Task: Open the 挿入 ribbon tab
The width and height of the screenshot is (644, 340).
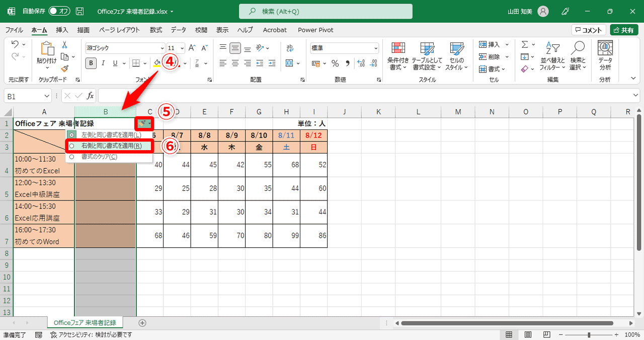Action: [x=62, y=30]
